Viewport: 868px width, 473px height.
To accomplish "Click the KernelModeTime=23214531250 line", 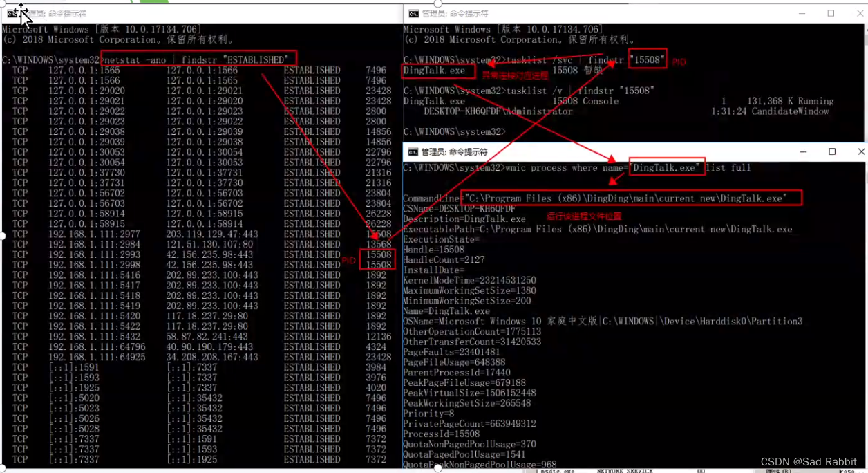I will 469,280.
